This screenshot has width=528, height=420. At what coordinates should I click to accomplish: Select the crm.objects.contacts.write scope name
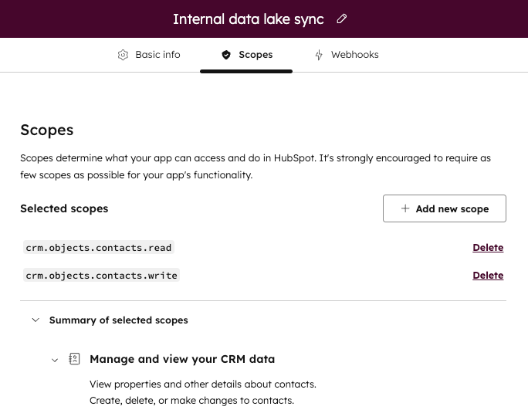[101, 276]
